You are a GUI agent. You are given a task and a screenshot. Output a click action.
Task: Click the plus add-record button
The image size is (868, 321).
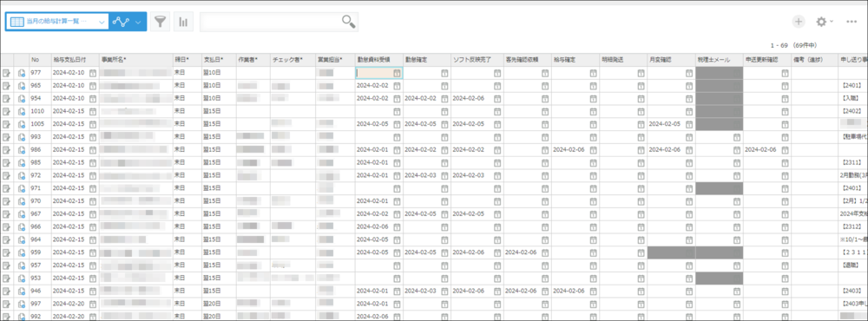click(x=799, y=22)
